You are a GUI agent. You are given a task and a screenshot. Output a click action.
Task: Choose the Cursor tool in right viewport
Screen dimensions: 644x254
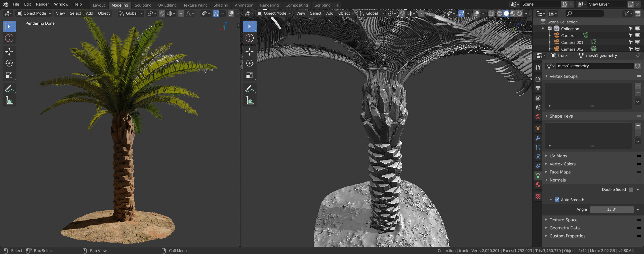point(250,38)
